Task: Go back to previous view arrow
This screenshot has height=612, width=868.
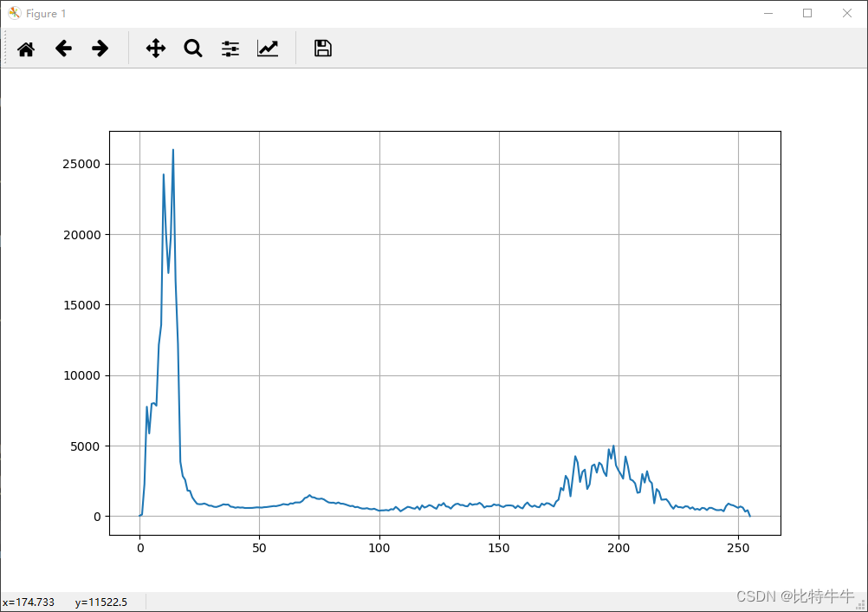Action: click(x=63, y=49)
